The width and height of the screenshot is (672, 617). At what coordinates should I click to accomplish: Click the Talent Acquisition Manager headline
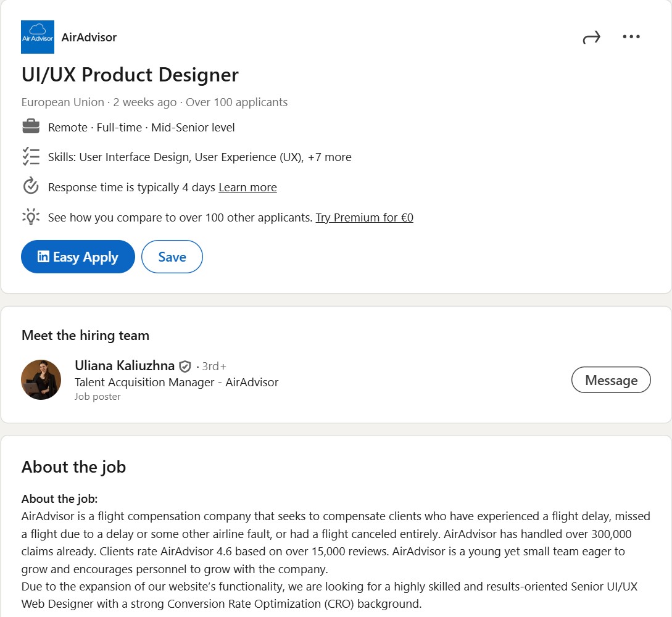click(176, 383)
